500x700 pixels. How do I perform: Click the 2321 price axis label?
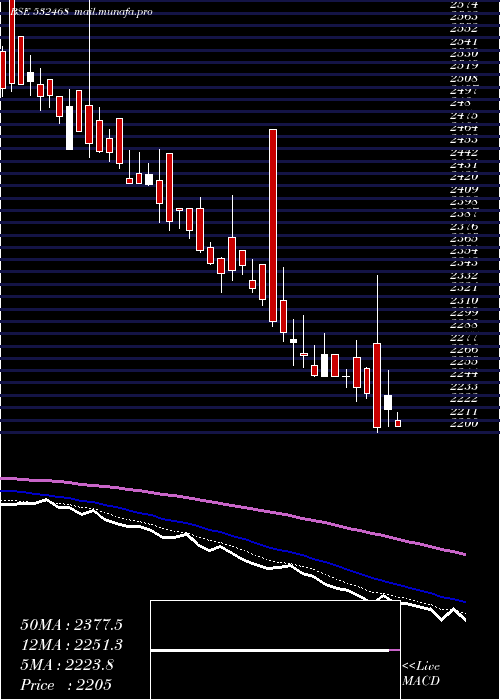pos(464,288)
